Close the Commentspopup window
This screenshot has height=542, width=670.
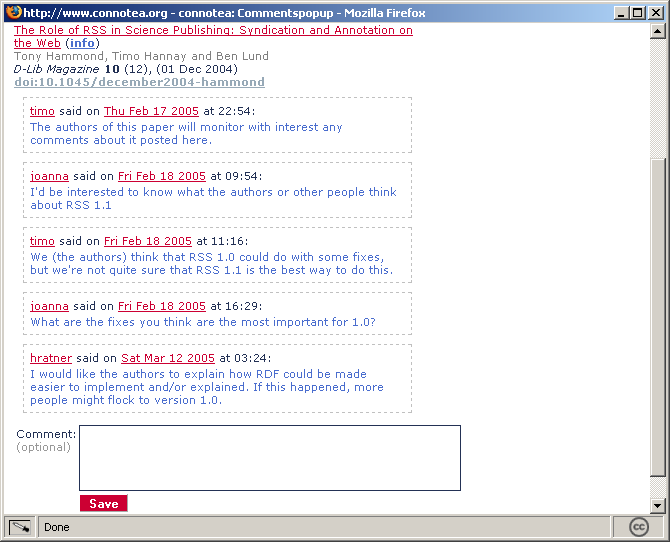pyautogui.click(x=655, y=13)
